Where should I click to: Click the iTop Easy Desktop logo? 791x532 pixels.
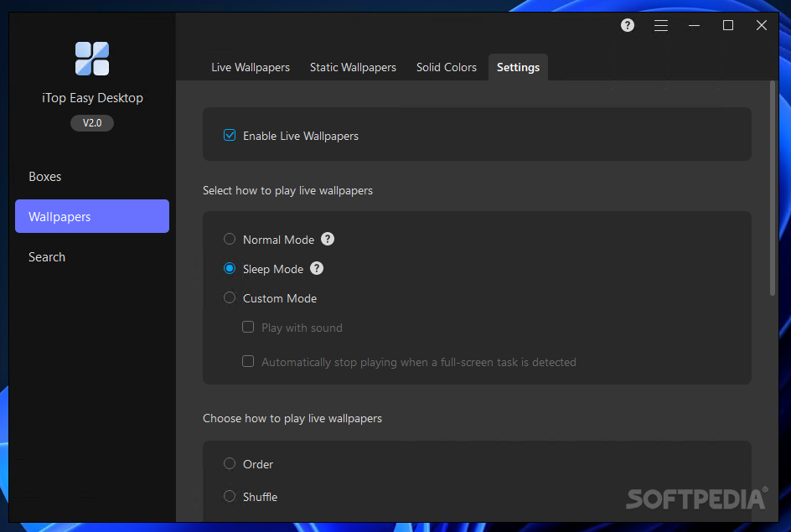(92, 59)
